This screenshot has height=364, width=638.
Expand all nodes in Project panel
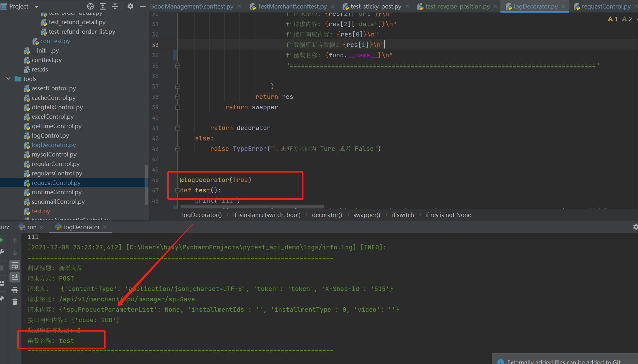point(102,6)
